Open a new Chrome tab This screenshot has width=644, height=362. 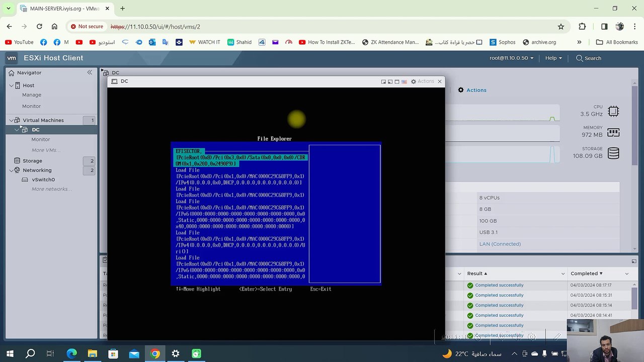(122, 9)
